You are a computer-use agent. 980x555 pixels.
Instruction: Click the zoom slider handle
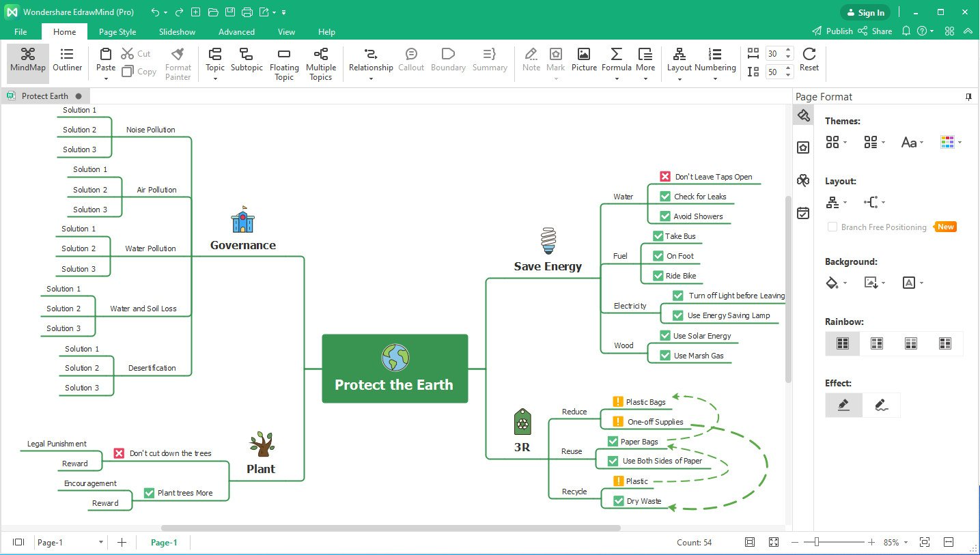[816, 542]
